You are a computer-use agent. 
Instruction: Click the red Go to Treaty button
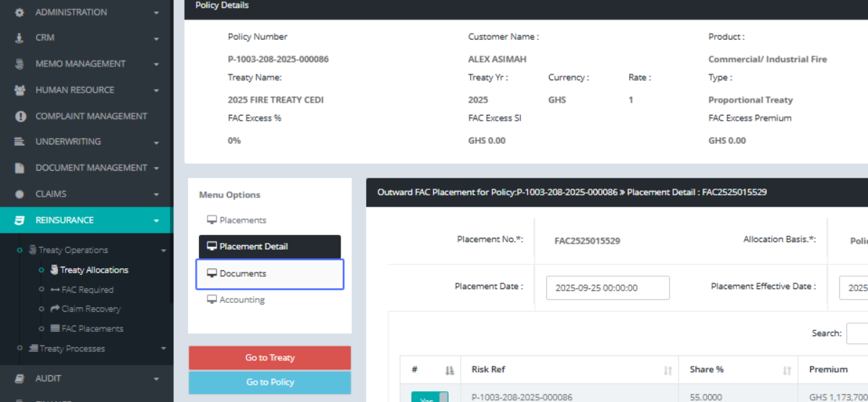(269, 358)
